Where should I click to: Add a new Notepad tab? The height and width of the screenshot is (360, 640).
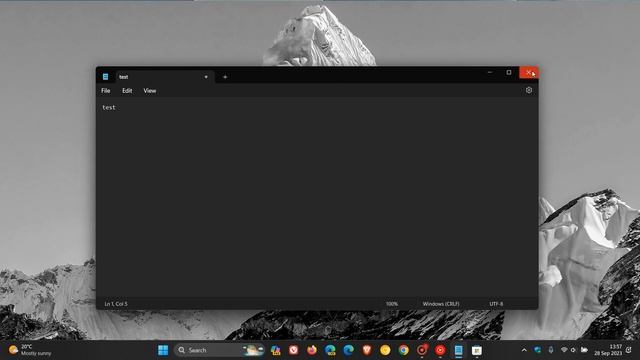(x=225, y=77)
